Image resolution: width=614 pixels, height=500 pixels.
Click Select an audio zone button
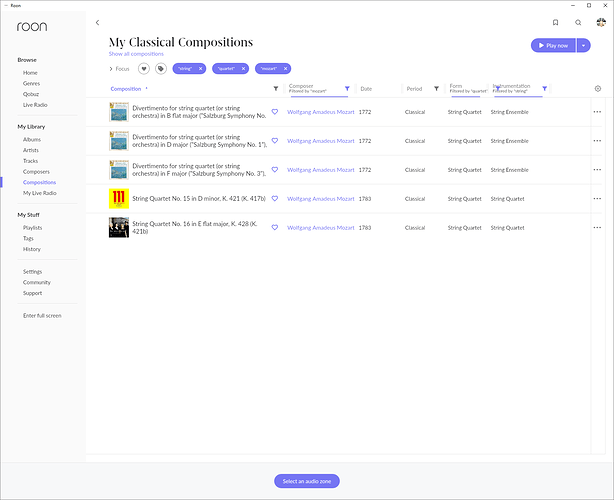click(x=307, y=481)
